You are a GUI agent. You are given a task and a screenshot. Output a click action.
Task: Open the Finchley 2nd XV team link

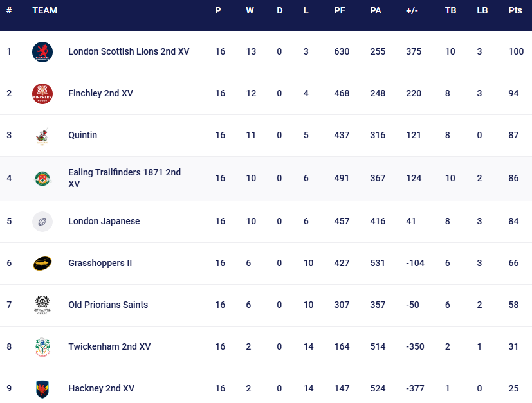100,94
